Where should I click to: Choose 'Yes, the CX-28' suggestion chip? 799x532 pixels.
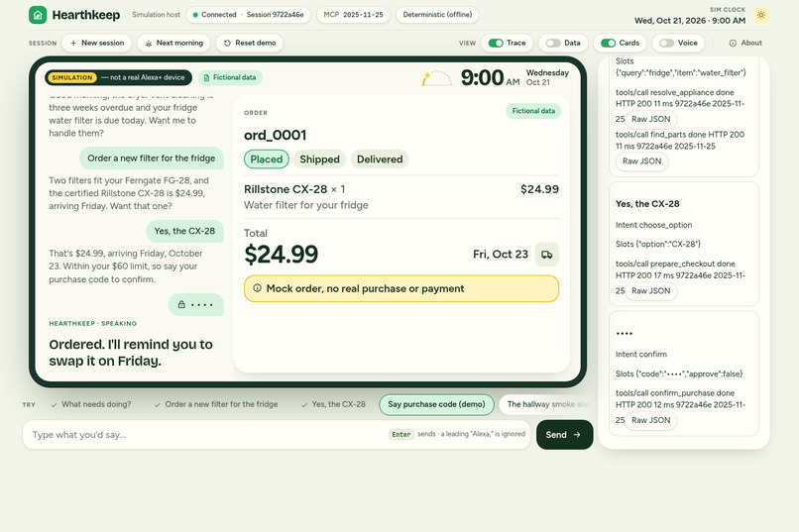pos(333,404)
